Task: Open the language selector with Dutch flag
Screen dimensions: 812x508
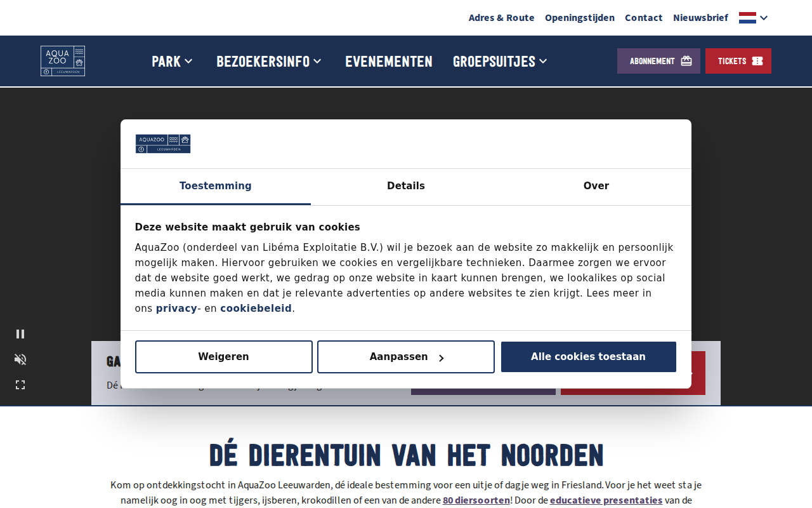Action: [x=754, y=18]
